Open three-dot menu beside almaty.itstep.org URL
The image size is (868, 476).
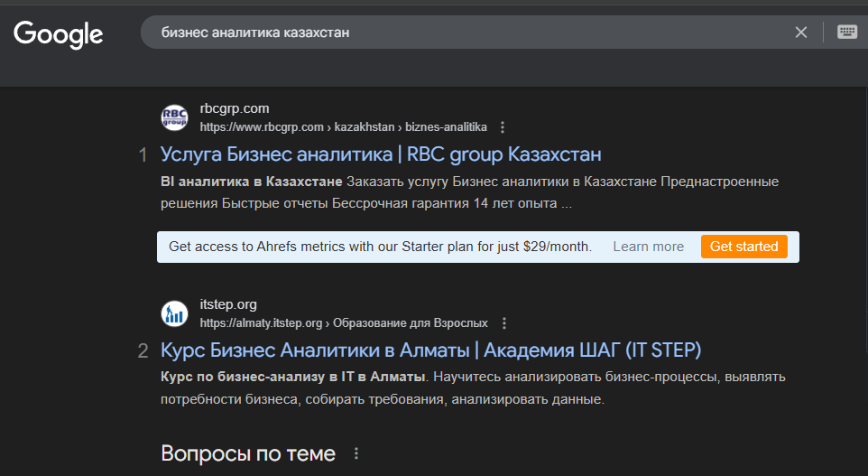(503, 323)
